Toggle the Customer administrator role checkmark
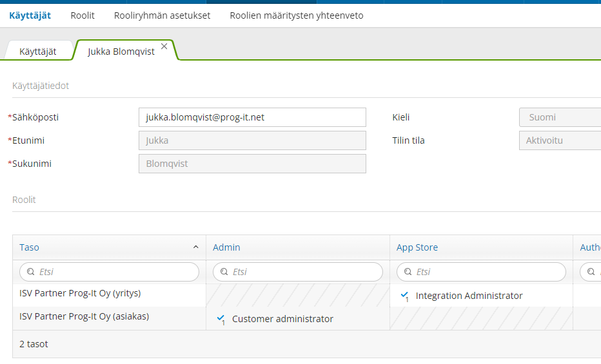The image size is (601, 364). pos(221,319)
